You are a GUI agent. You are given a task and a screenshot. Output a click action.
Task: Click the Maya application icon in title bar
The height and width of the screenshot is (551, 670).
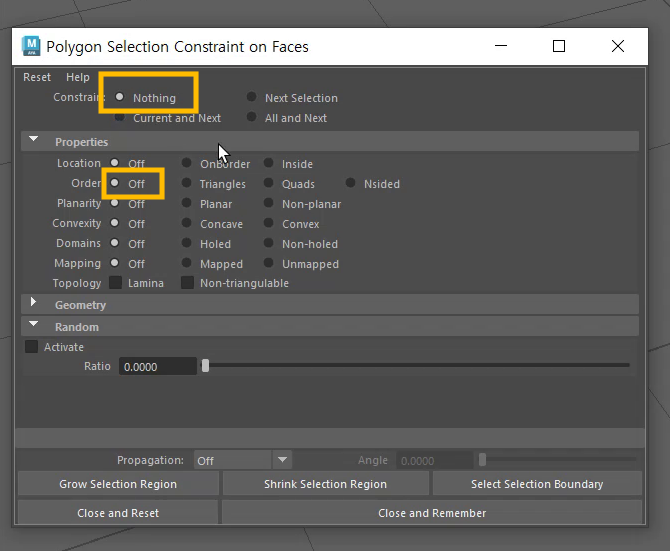tap(31, 46)
